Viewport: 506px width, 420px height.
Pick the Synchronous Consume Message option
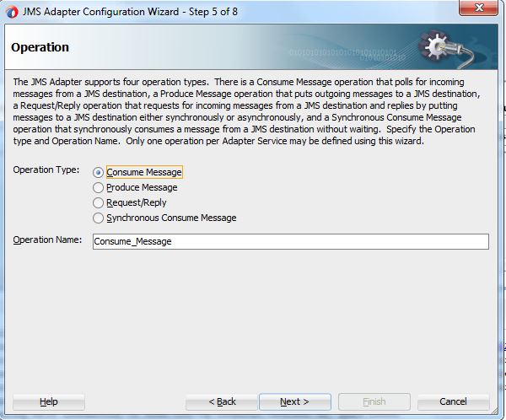coord(98,218)
